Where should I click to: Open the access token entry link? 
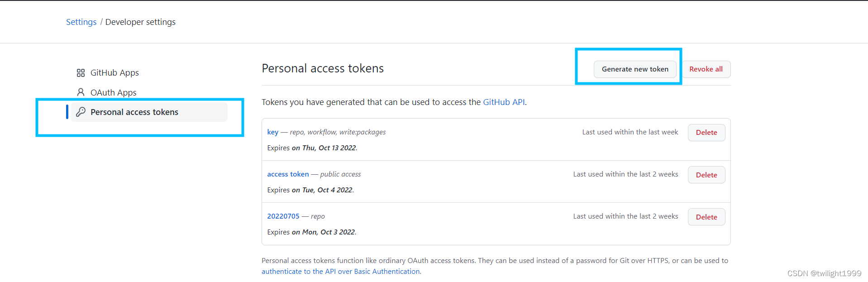tap(288, 174)
